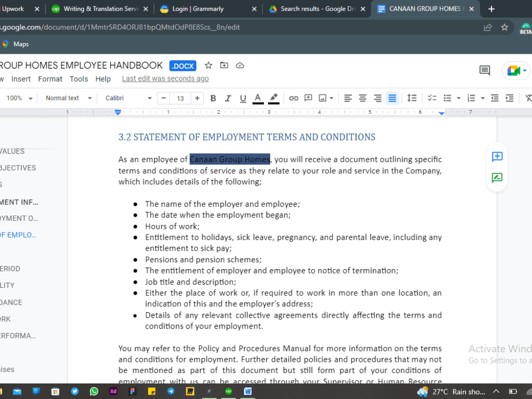The image size is (532, 399).
Task: Click the heading '3.2 STATEMENT OF EMPLOYMENT TERMS AND CONDITIONS'
Action: click(247, 137)
